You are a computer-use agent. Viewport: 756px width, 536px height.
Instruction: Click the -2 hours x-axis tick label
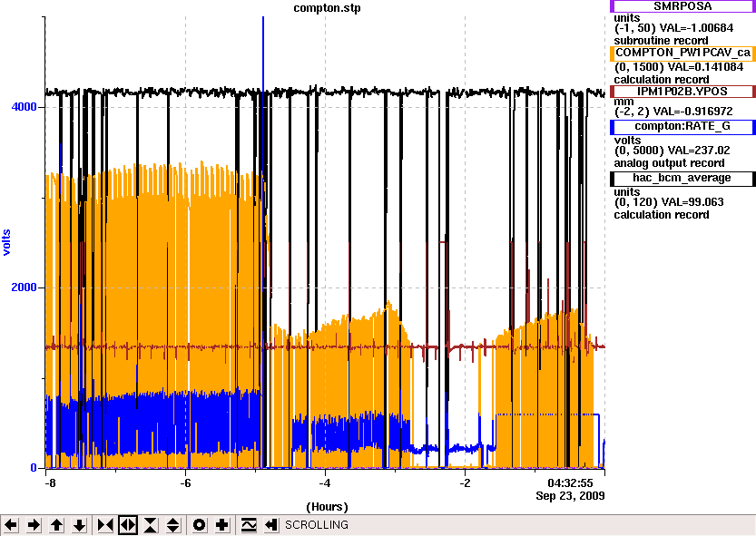point(465,483)
